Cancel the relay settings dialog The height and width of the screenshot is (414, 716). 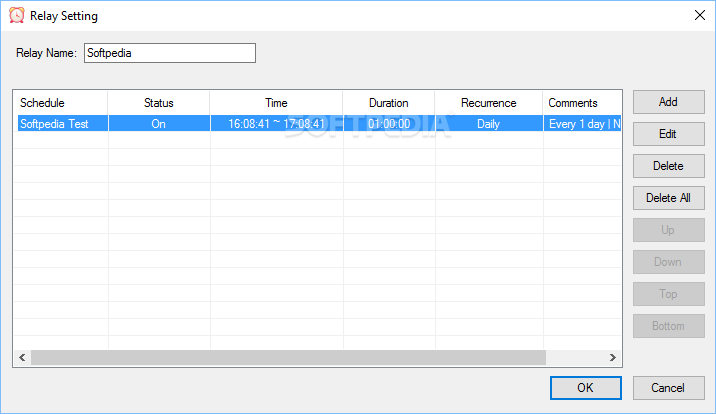(669, 388)
